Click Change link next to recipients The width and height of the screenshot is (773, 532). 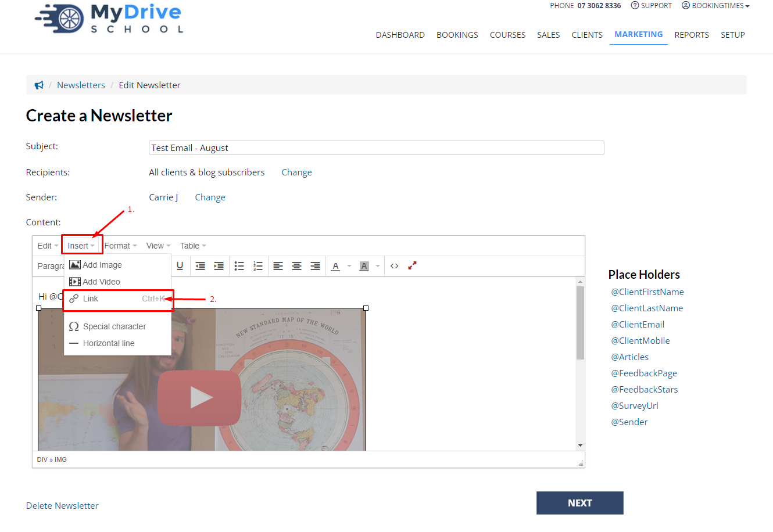point(296,172)
